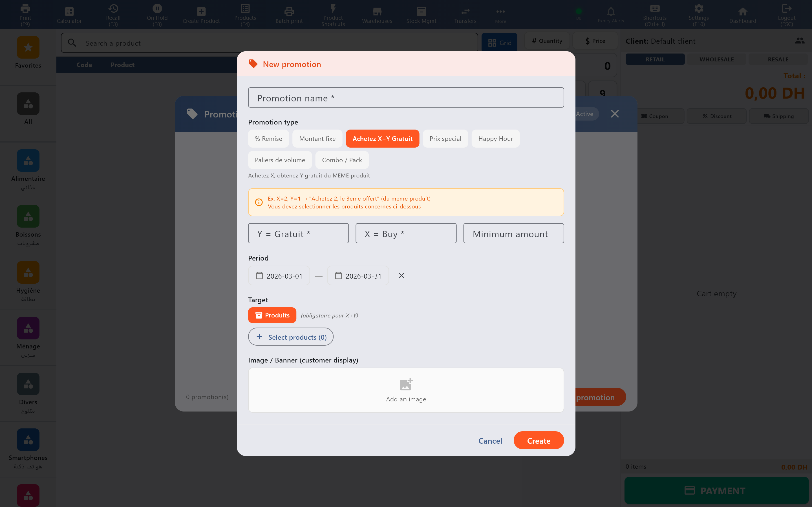Click the Promotion name field
Image resolution: width=812 pixels, height=507 pixels.
click(406, 98)
